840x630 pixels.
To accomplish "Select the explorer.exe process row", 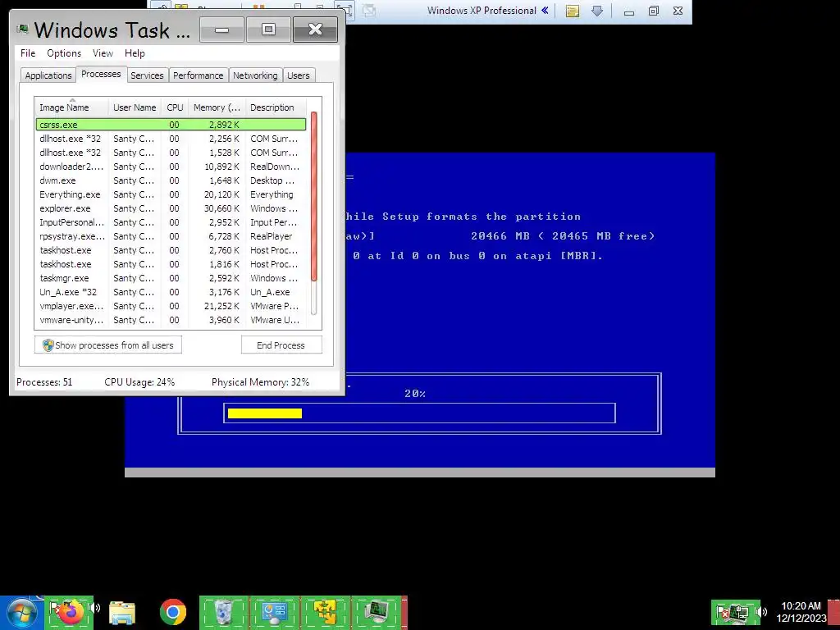I will (171, 208).
